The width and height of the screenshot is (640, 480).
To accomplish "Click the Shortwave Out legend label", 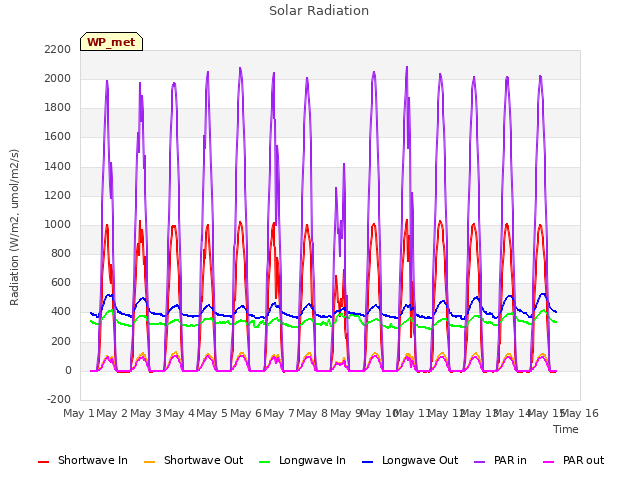I will pyautogui.click(x=203, y=460).
